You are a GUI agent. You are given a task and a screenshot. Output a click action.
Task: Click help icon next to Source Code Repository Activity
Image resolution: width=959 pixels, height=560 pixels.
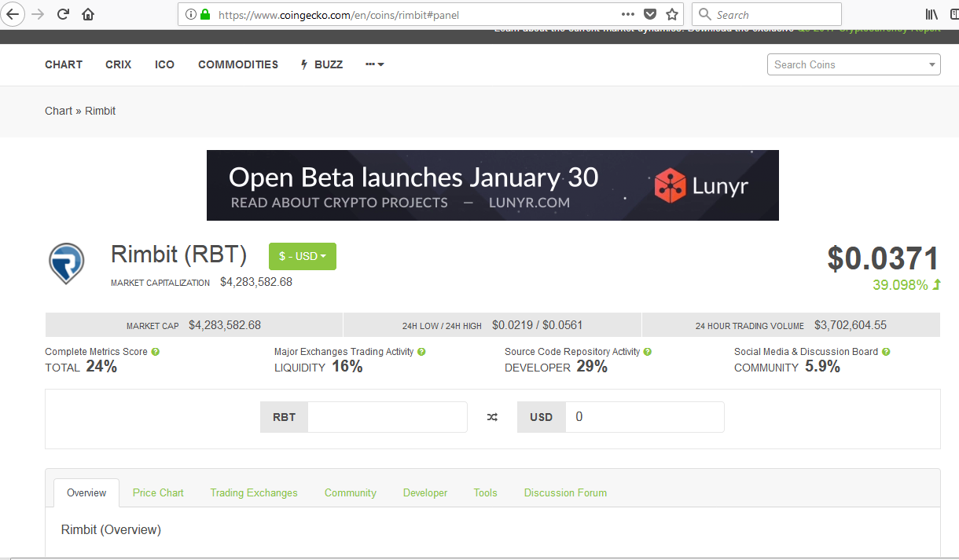(648, 352)
